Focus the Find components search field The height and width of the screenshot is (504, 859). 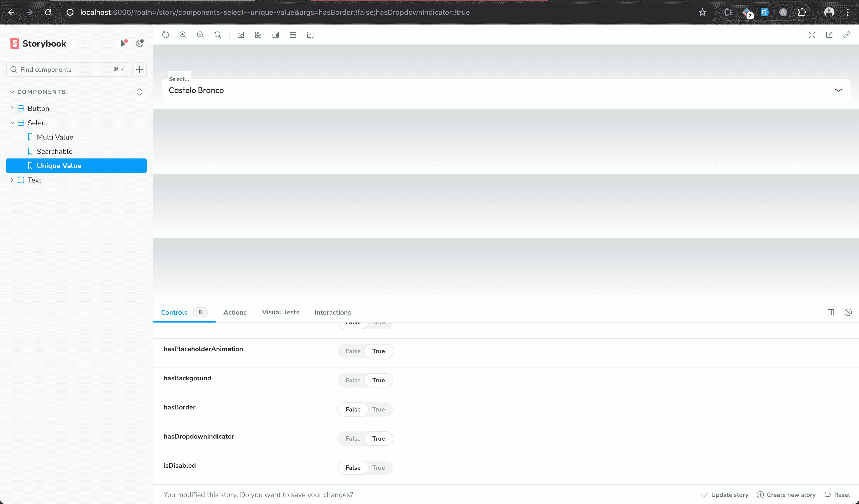(x=65, y=70)
